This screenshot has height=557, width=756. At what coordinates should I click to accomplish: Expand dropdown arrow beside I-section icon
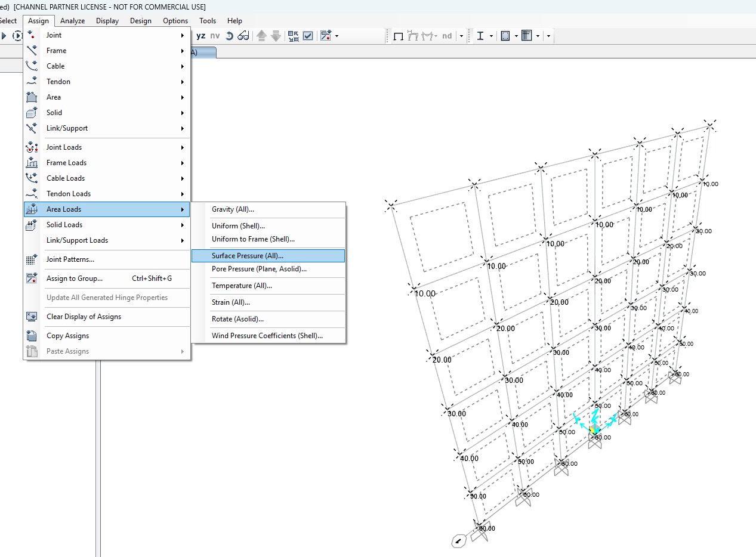(492, 36)
